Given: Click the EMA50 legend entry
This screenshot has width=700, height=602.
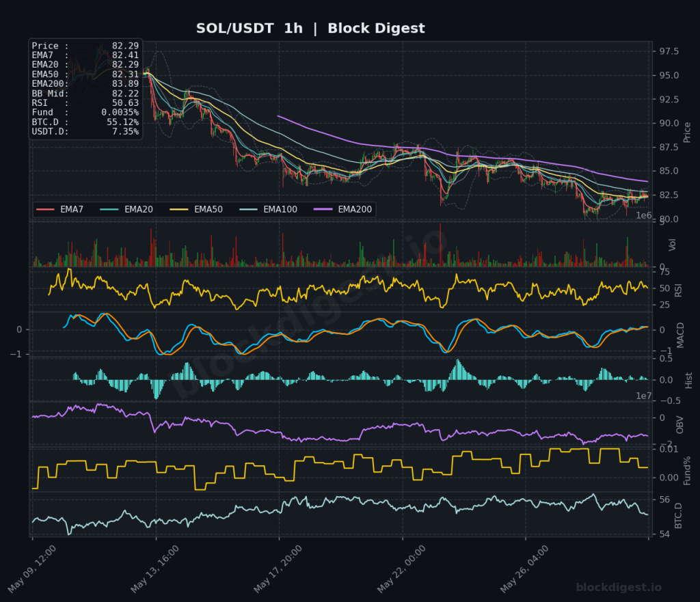Looking at the screenshot, I should (x=196, y=209).
